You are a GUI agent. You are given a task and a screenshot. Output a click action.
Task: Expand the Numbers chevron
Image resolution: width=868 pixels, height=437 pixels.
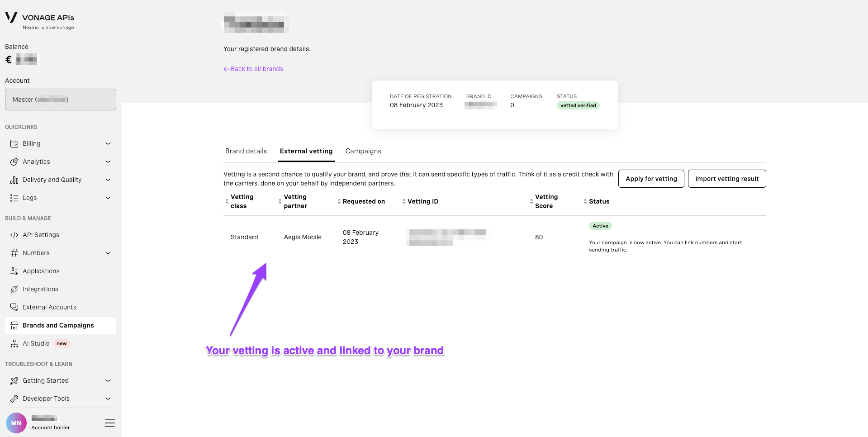coord(108,253)
